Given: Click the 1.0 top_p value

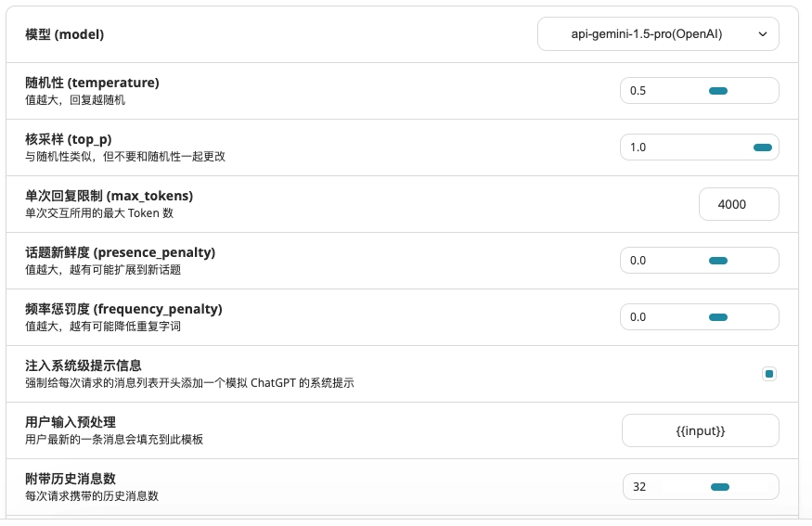Looking at the screenshot, I should click(638, 148).
